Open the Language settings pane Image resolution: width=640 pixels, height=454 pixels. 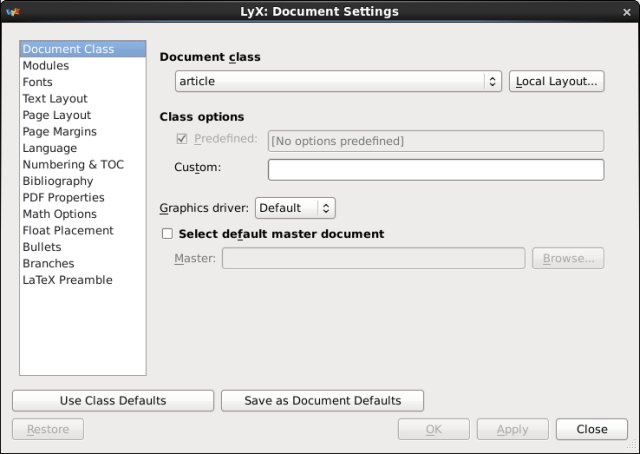tap(50, 148)
